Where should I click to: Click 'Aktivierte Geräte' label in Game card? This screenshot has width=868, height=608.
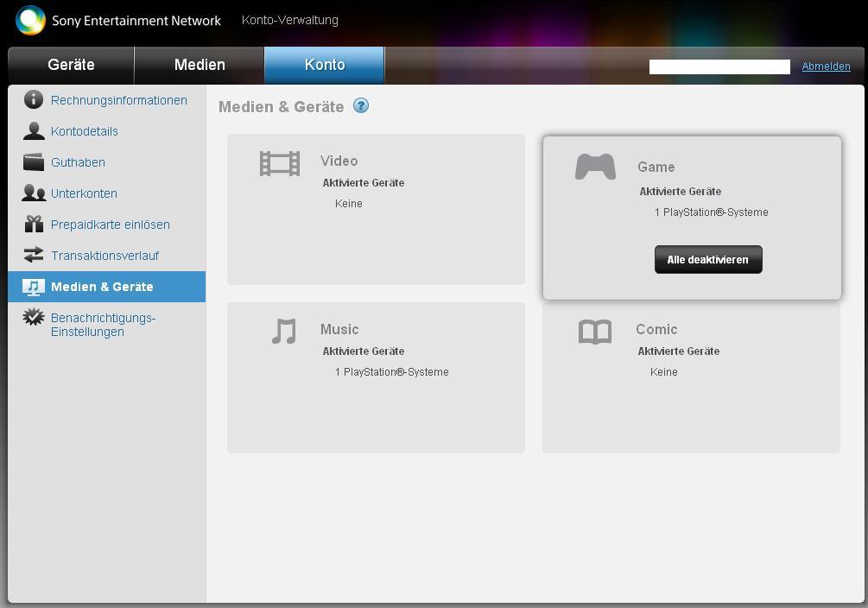point(681,191)
